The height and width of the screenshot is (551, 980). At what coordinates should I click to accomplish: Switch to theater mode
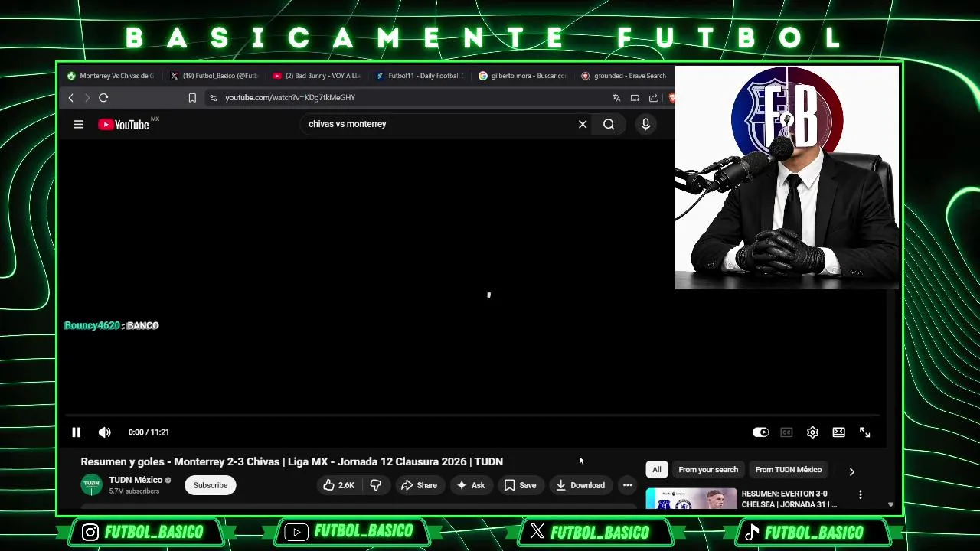click(x=838, y=432)
